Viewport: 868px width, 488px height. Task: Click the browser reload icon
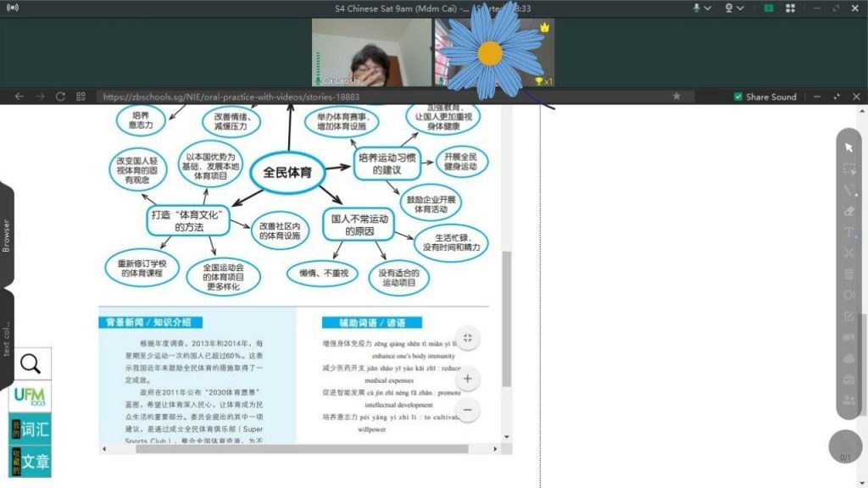coord(60,97)
